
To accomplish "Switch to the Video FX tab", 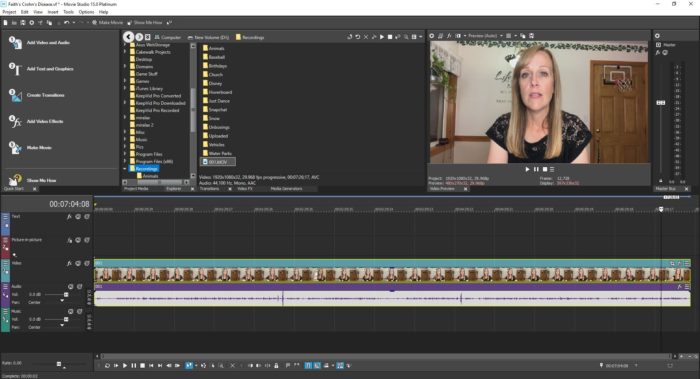I will point(245,189).
